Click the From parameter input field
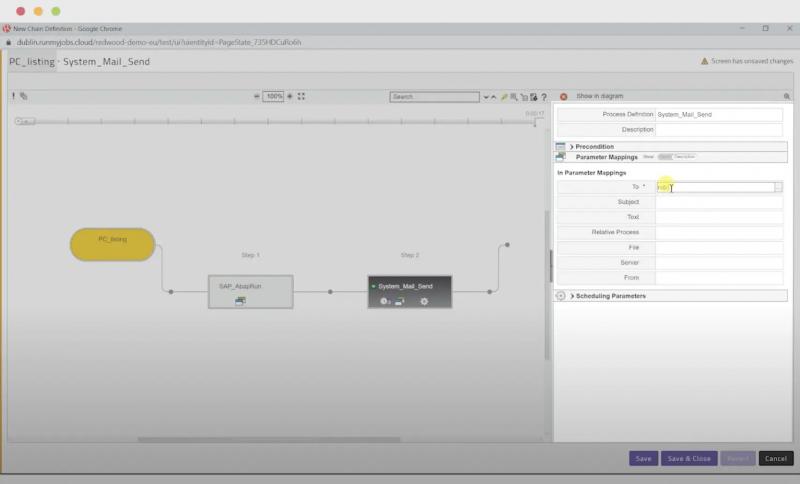 (x=719, y=278)
